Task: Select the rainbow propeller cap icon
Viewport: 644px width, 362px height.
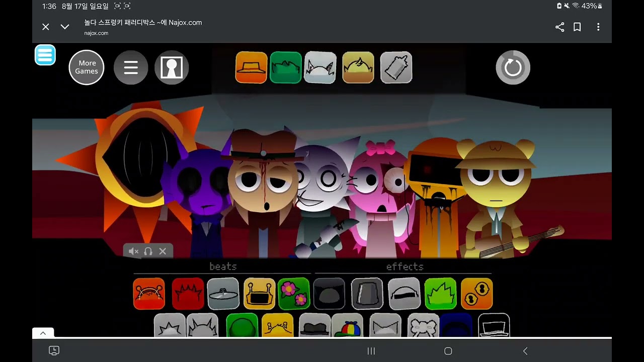Action: [x=348, y=325]
